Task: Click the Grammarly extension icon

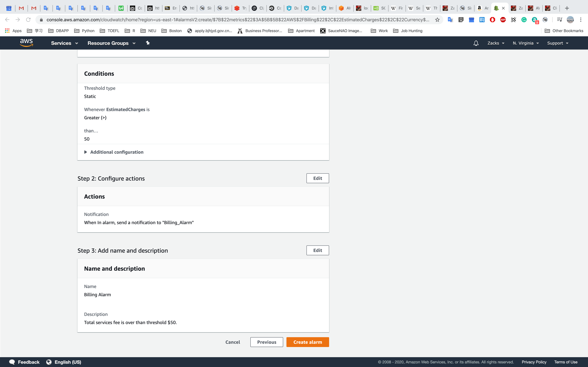Action: pos(524,20)
